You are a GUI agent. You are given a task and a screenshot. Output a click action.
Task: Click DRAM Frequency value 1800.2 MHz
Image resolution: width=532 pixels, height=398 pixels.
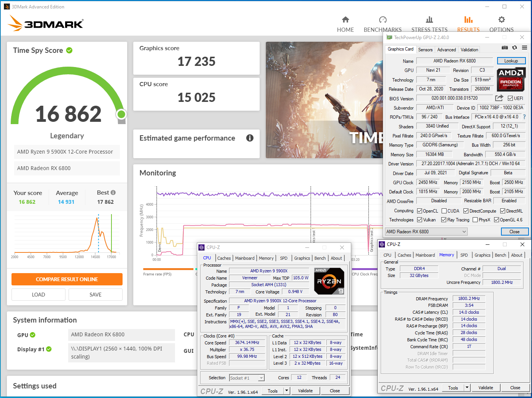(x=469, y=298)
